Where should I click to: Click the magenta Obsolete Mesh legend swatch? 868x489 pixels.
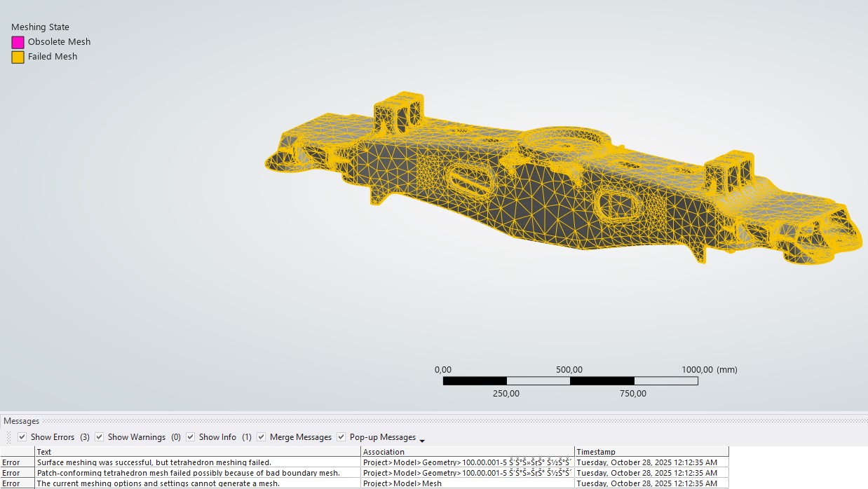coord(18,42)
